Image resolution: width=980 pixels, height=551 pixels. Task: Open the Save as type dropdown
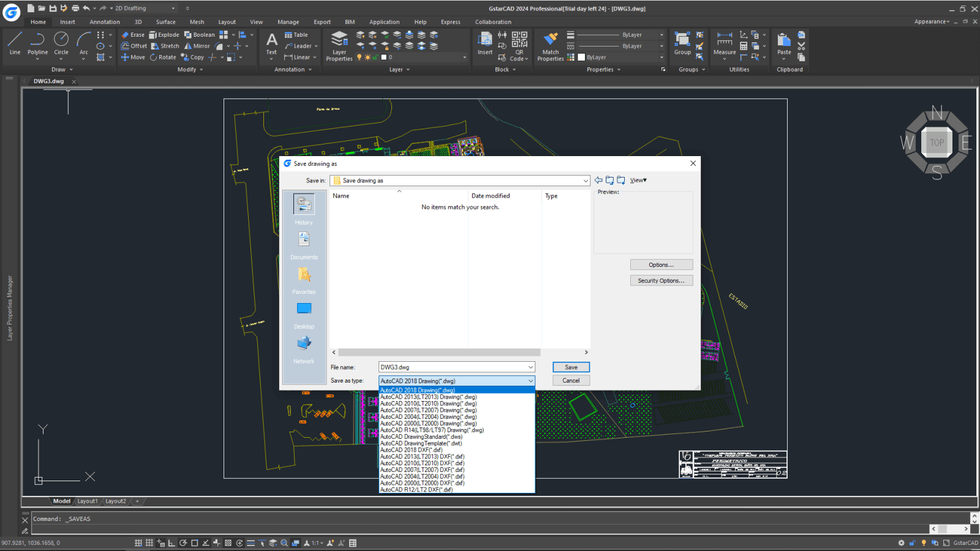click(530, 380)
